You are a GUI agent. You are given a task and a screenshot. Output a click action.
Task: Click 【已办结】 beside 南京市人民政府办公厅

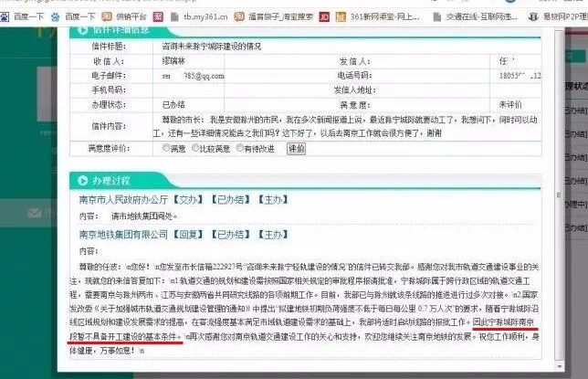(x=231, y=200)
